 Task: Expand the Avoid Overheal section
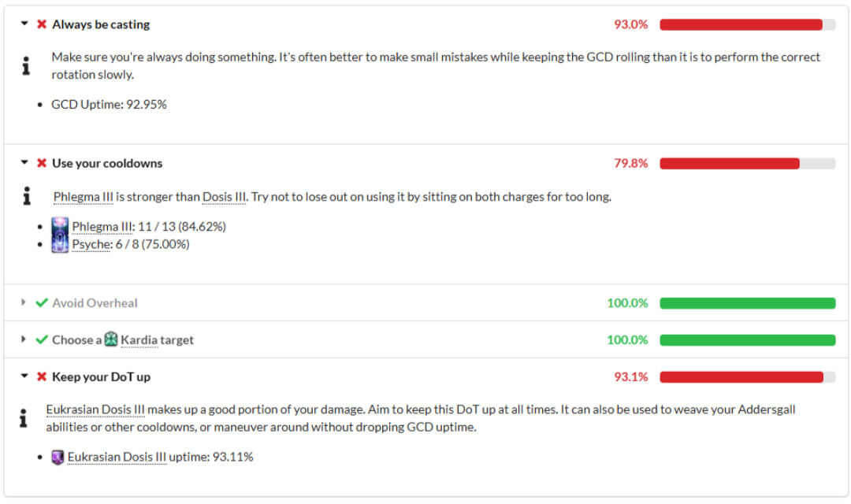(24, 302)
